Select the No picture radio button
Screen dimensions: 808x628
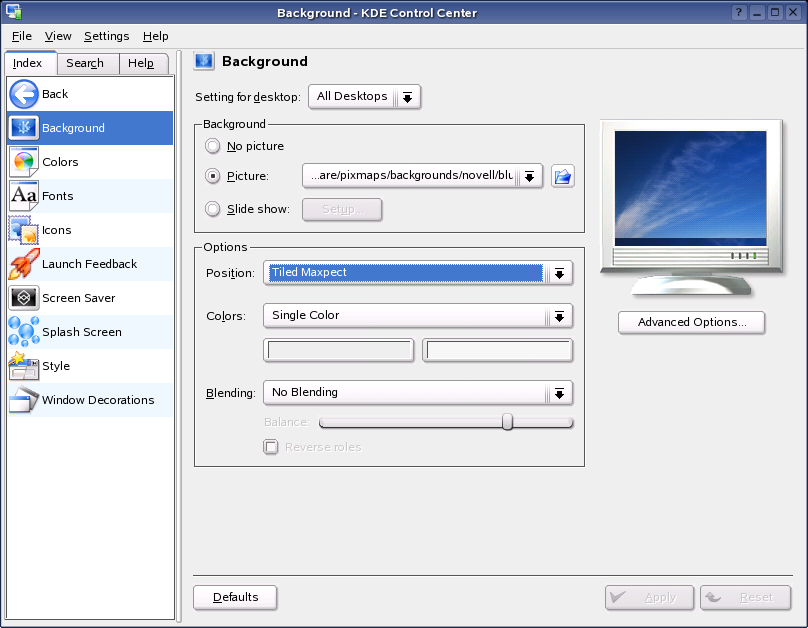point(212,146)
